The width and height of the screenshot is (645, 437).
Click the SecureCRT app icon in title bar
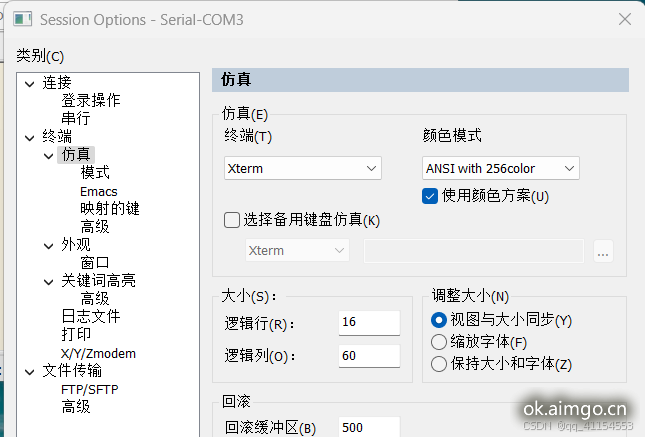click(x=20, y=19)
